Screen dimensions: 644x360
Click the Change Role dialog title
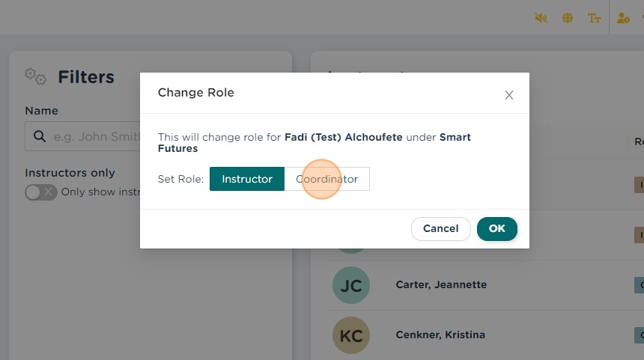pos(195,93)
